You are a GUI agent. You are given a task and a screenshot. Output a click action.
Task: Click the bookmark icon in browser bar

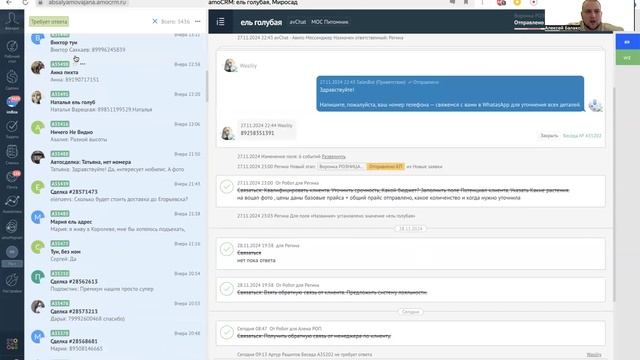(x=466, y=2)
